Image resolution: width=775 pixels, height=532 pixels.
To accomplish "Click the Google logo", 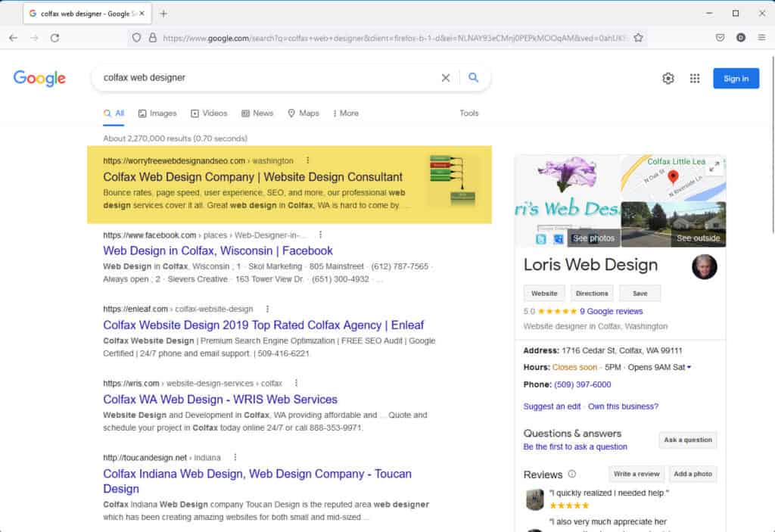I will click(39, 78).
